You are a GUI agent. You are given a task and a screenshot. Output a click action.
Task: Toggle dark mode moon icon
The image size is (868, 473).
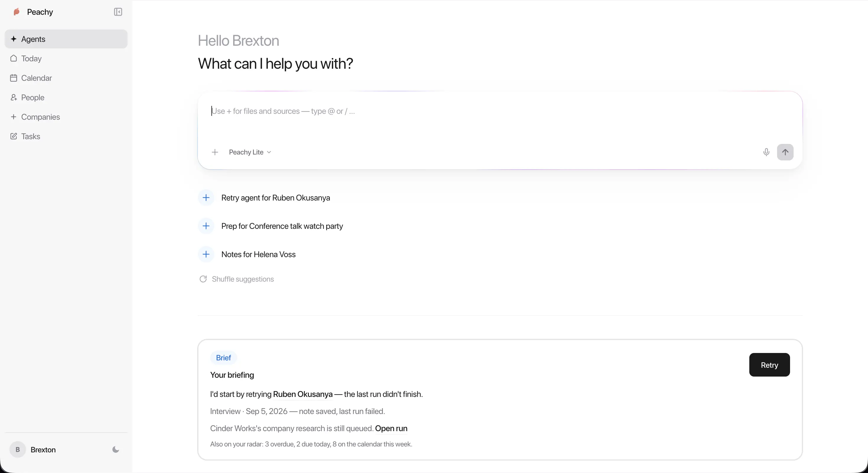(x=115, y=449)
